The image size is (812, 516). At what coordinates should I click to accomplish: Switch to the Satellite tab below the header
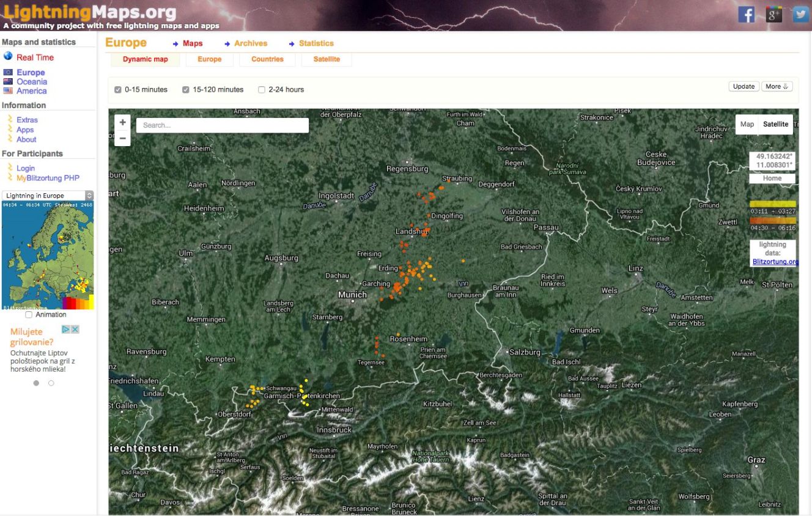[327, 59]
